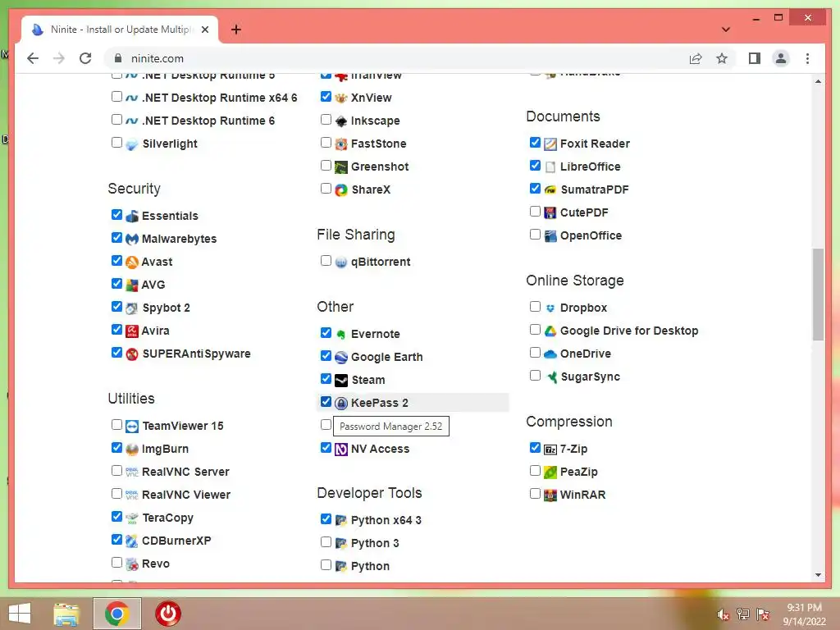Open a new browser tab
Viewport: 840px width, 630px height.
(236, 30)
